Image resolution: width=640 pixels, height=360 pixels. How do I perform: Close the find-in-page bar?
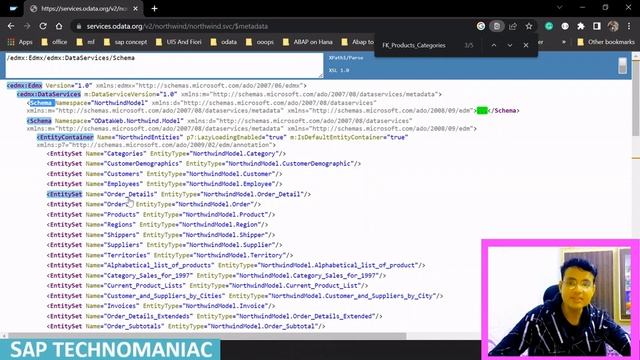click(526, 45)
